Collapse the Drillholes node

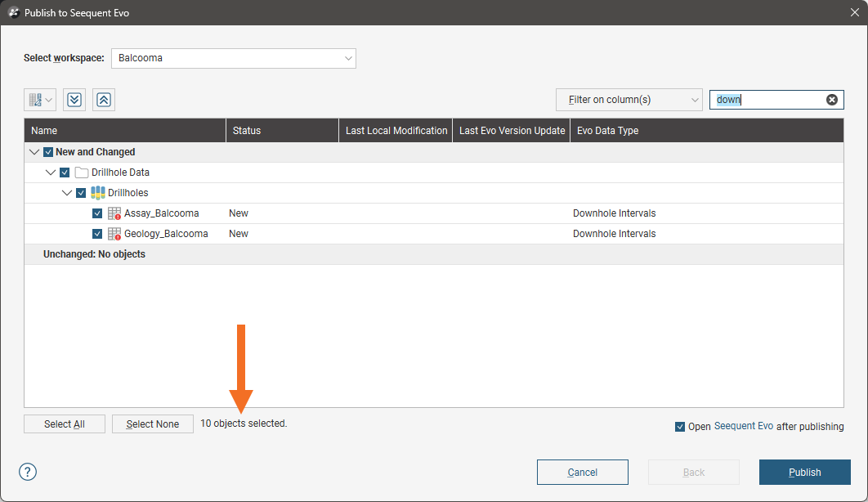[x=67, y=193]
